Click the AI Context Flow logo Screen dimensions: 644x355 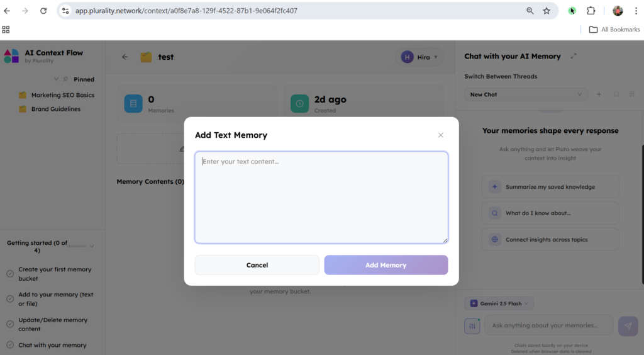click(x=11, y=56)
